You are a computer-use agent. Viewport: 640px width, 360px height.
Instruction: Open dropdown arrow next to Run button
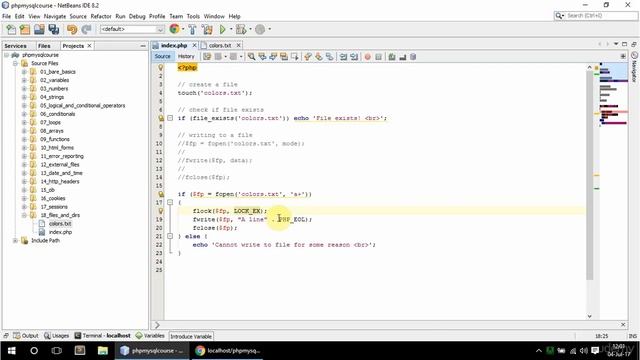coord(231,29)
